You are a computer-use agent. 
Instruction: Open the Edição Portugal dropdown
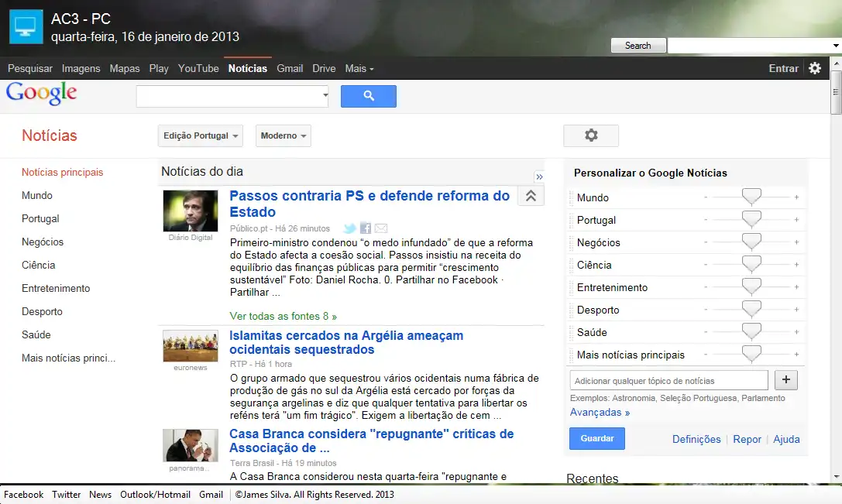click(x=201, y=135)
